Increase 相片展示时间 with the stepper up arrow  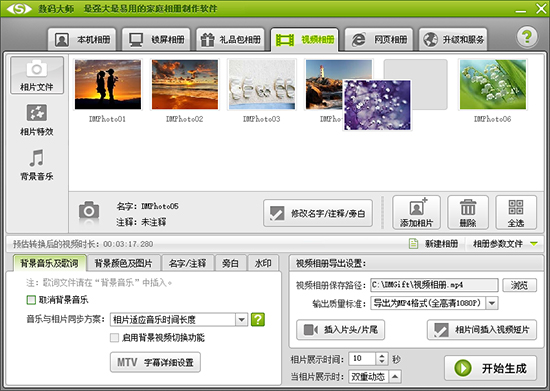tap(382, 356)
